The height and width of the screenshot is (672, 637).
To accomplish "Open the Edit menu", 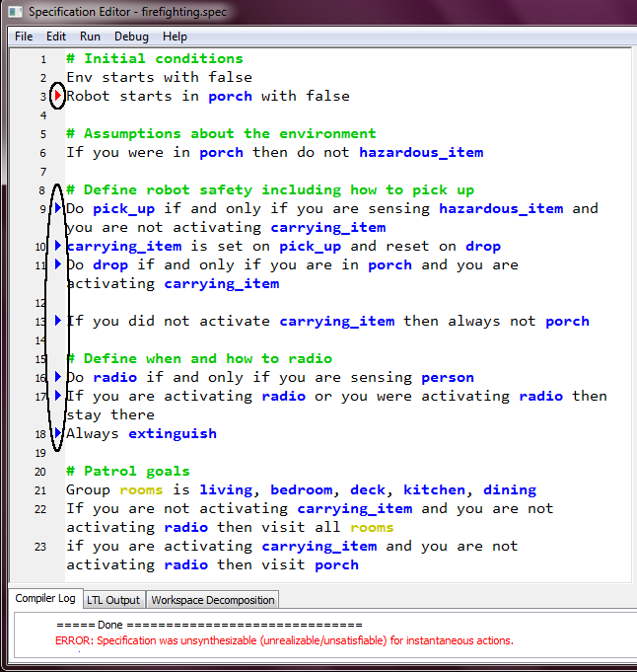I will click(x=56, y=37).
